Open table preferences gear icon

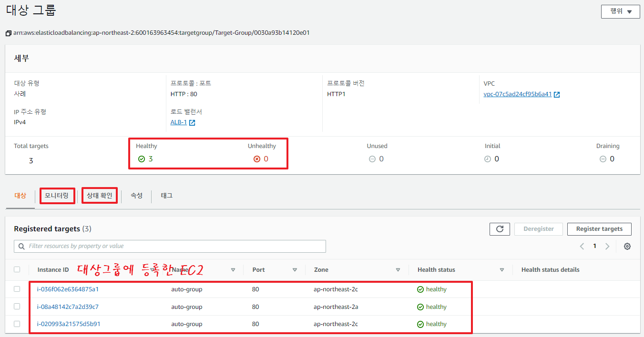[627, 247]
